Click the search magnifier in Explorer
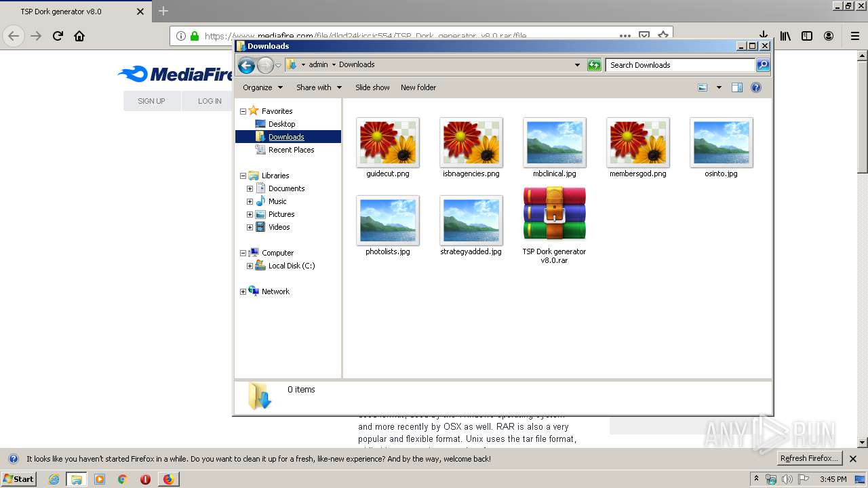The width and height of the screenshot is (868, 488). (763, 65)
